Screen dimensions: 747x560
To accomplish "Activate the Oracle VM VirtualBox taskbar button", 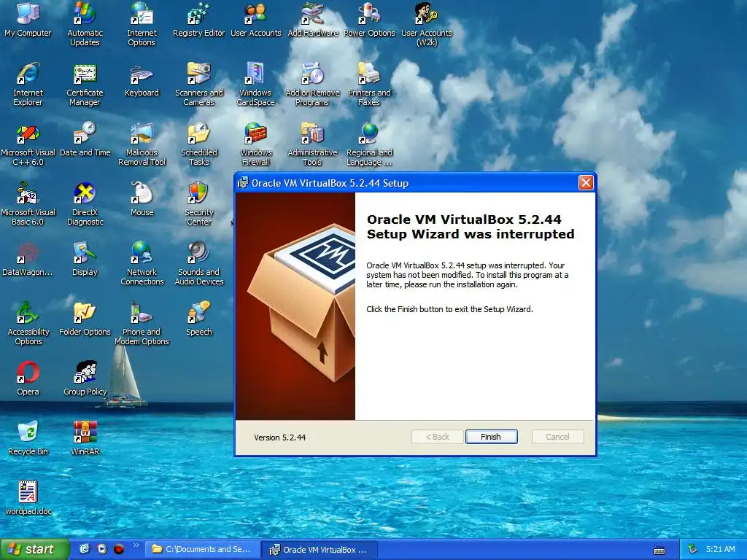I will click(x=321, y=550).
